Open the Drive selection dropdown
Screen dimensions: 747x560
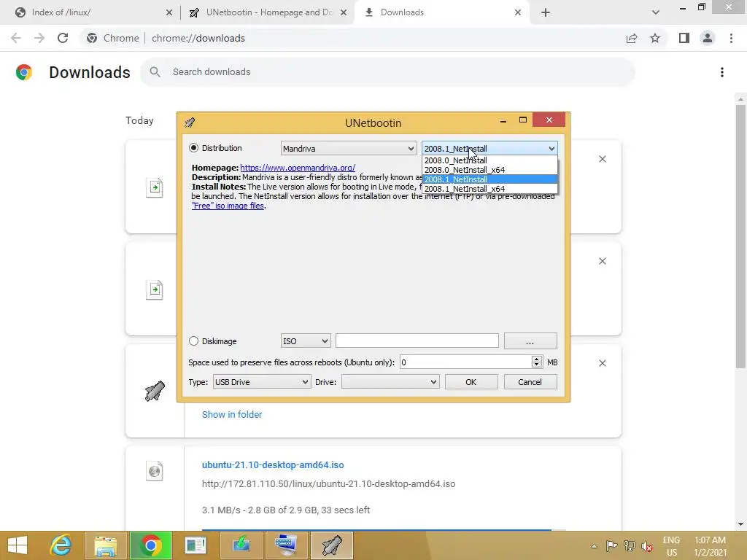click(x=390, y=382)
